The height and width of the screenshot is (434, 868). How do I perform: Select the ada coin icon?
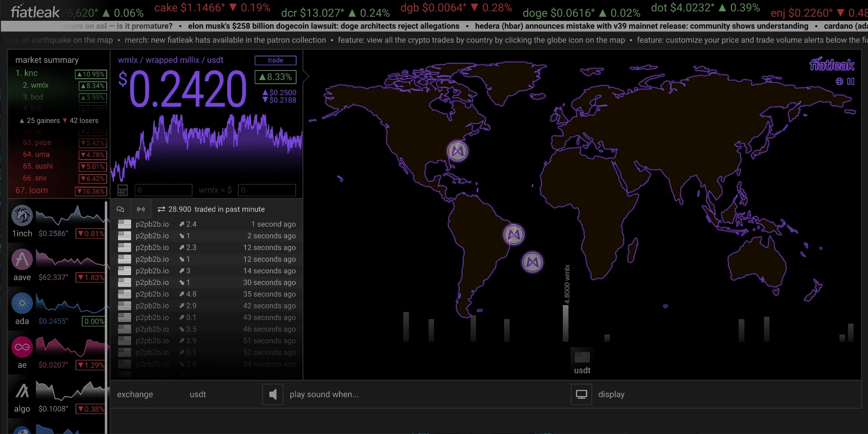[22, 303]
